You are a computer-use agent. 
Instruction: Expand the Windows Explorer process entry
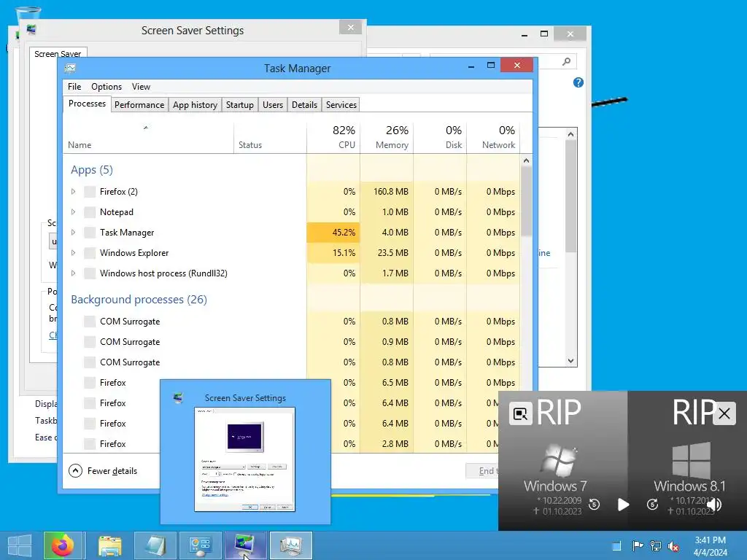[x=74, y=253]
